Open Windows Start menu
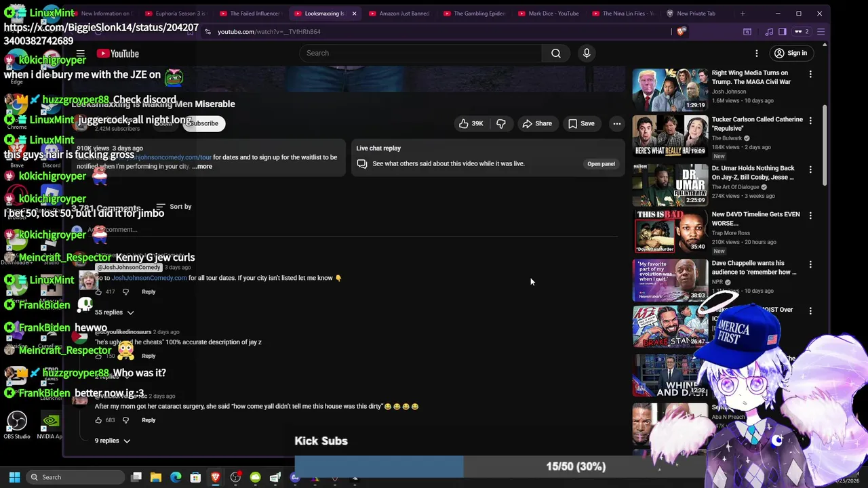 [x=14, y=477]
